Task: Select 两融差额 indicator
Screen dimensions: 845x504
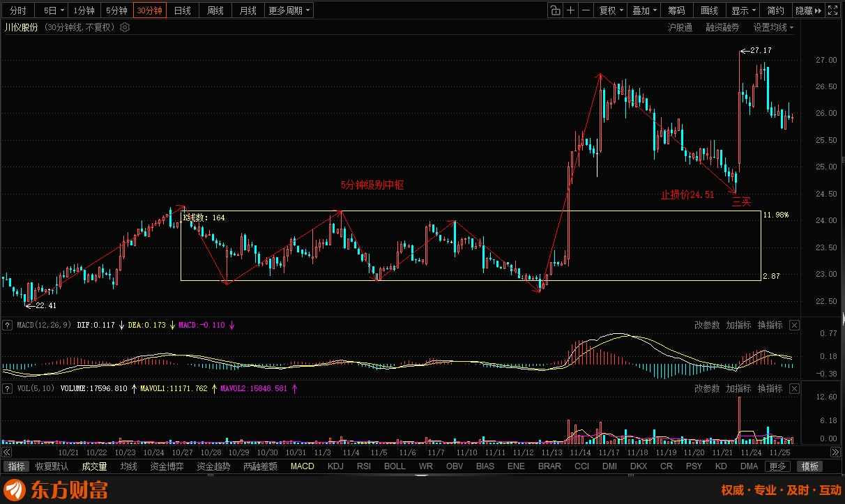Action: click(261, 466)
